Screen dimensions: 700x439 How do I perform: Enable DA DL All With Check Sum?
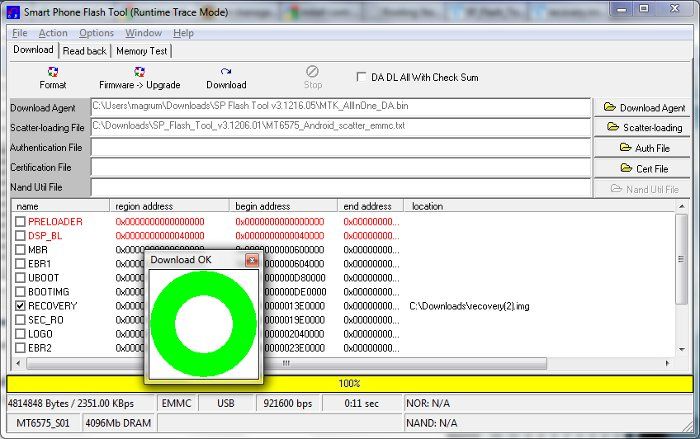coord(362,77)
